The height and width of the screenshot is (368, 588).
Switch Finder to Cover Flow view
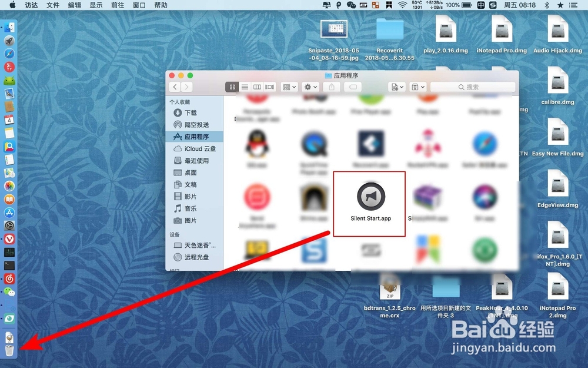click(270, 87)
